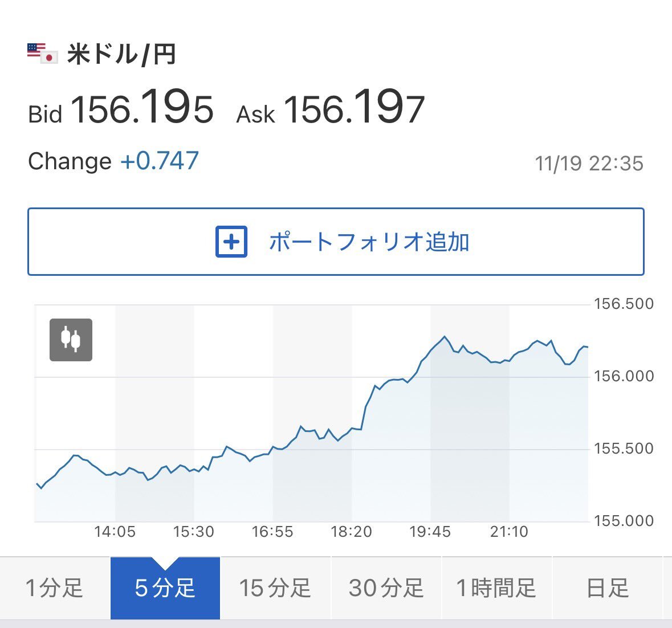Switch to the 15分足 tab
The height and width of the screenshot is (628, 672).
point(275,588)
